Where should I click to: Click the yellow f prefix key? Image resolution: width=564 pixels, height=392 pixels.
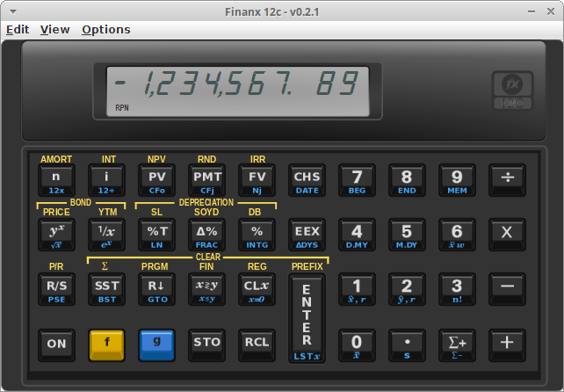(106, 345)
